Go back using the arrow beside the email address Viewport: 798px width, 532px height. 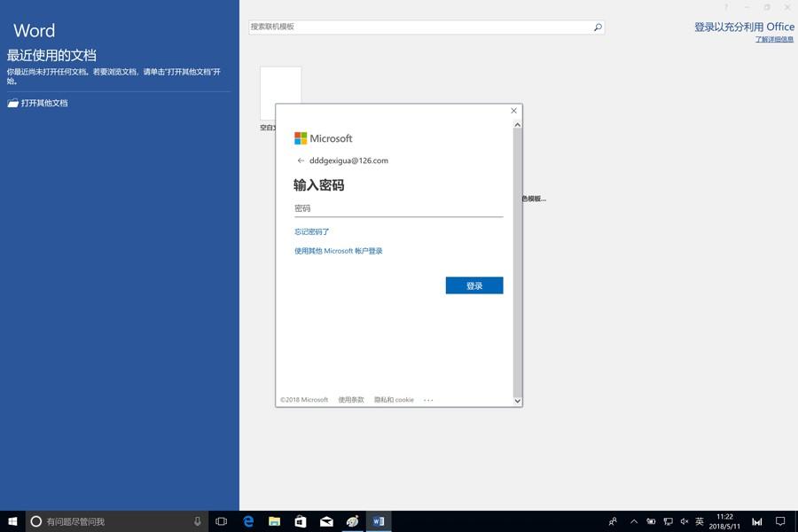301,160
